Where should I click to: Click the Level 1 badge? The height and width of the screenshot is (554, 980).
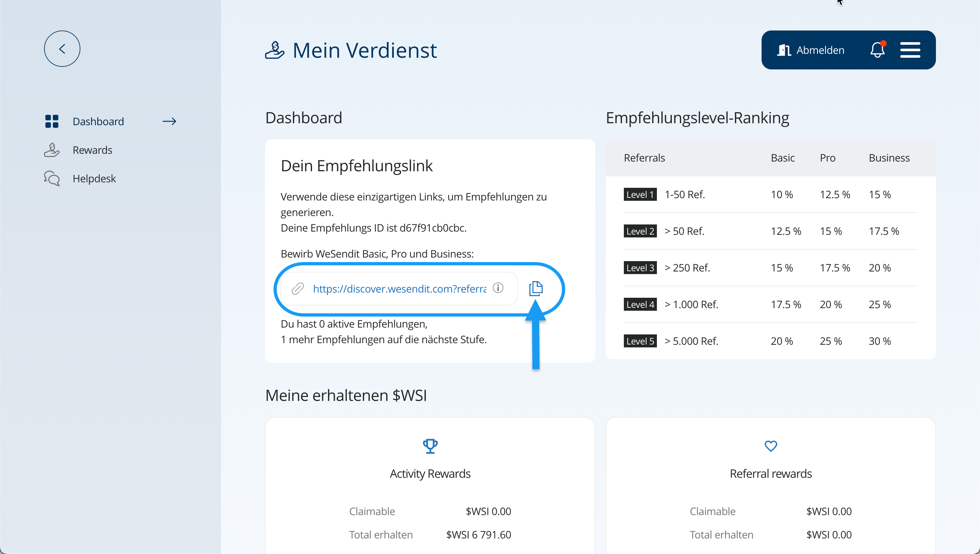point(640,195)
